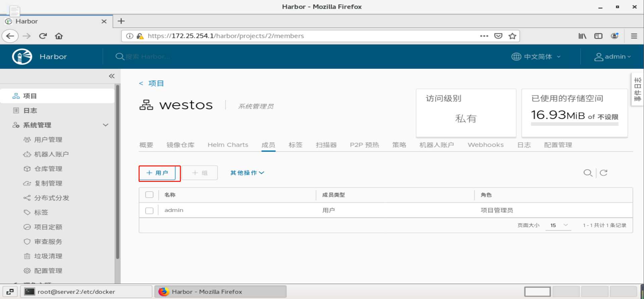
Task: Click the search magnifier in members toolbar
Action: click(588, 173)
